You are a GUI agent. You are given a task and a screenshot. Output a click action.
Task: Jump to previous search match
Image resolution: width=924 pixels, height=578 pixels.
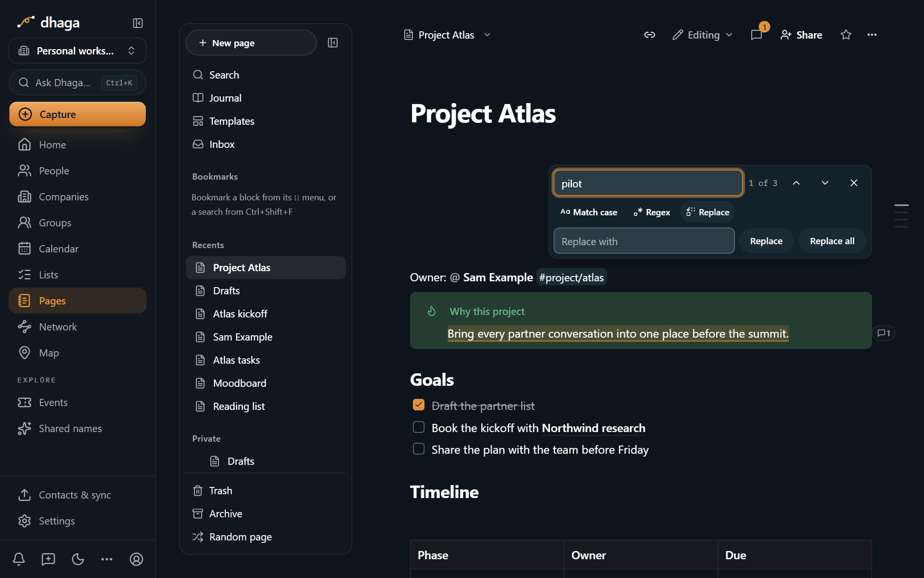[796, 183]
